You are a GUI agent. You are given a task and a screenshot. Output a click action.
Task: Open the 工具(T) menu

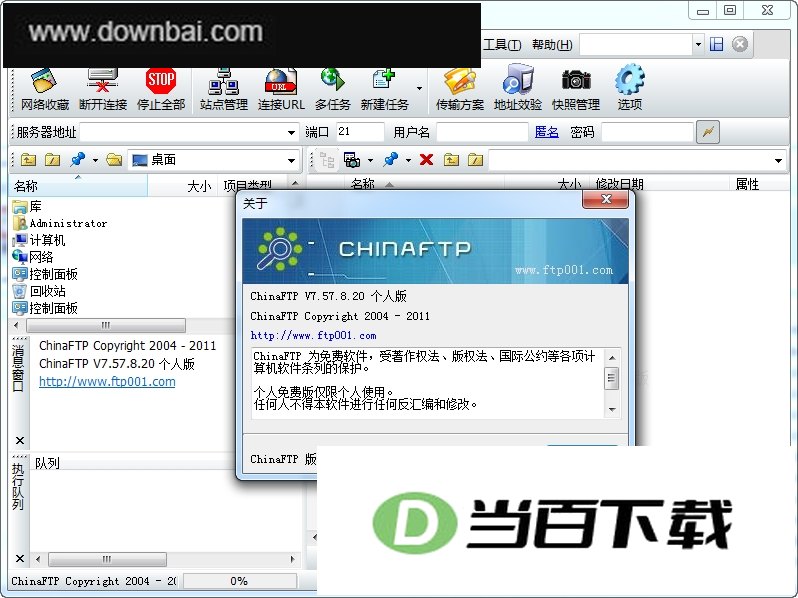(x=502, y=45)
